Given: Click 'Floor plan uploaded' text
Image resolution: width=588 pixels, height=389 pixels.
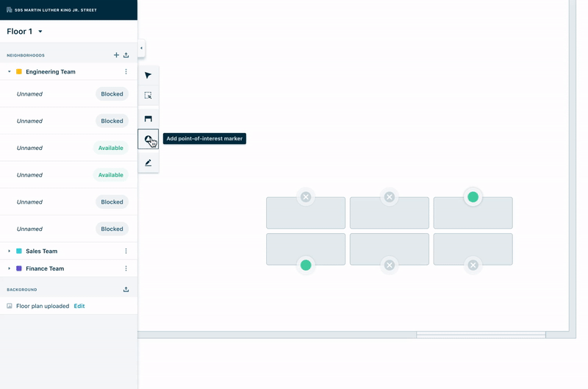Looking at the screenshot, I should [x=43, y=306].
